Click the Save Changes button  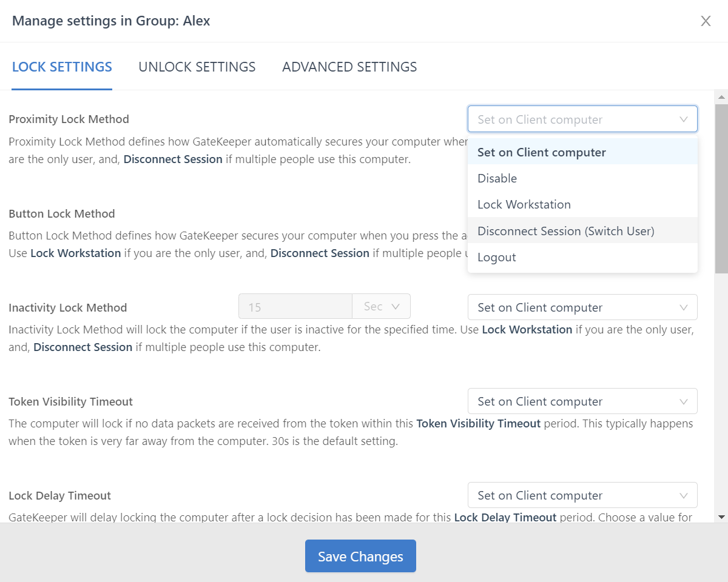pos(360,557)
